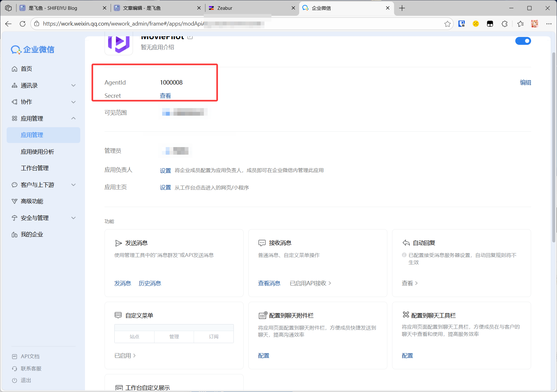Click the 企业微信 logo in sidebar
Viewport: 557px width, 392px height.
click(33, 50)
